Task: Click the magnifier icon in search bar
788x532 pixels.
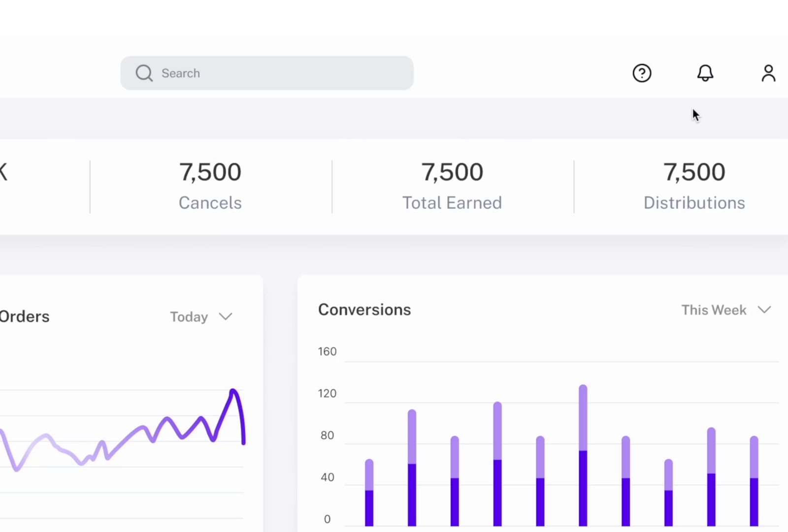Action: click(x=144, y=73)
